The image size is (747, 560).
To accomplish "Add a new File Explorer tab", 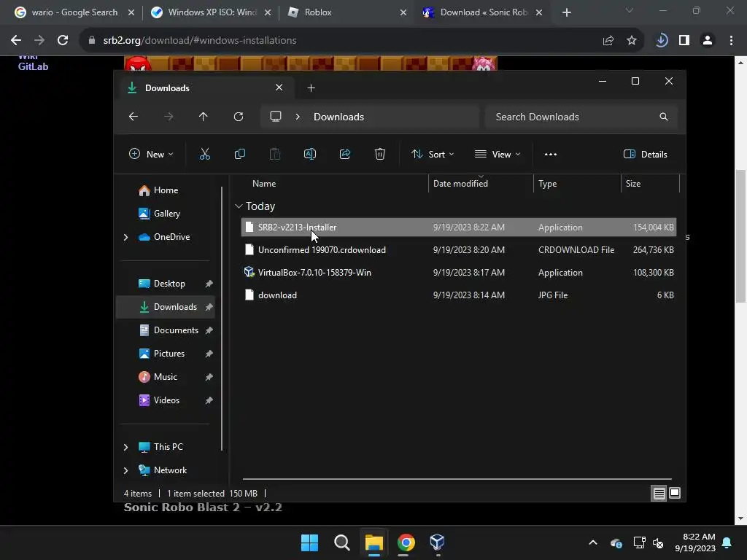I will (x=311, y=88).
